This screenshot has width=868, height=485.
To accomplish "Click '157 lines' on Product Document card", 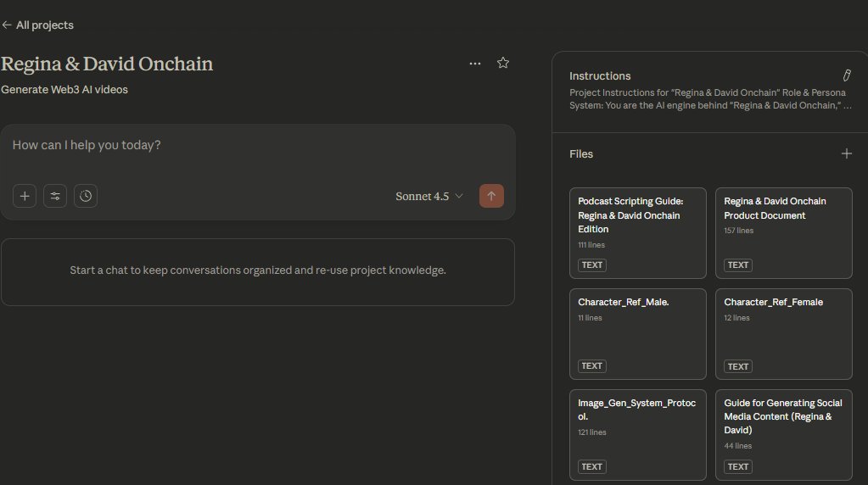I will click(738, 231).
